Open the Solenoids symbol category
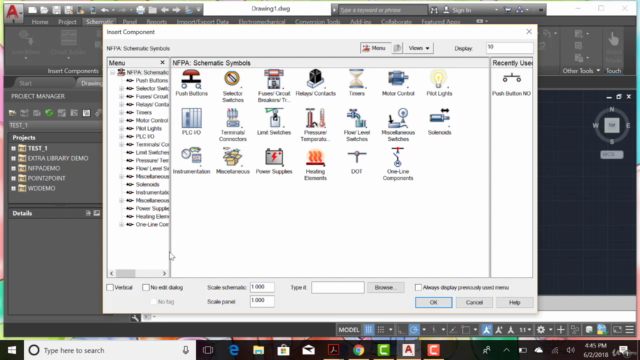Image resolution: width=640 pixels, height=360 pixels. tap(439, 122)
